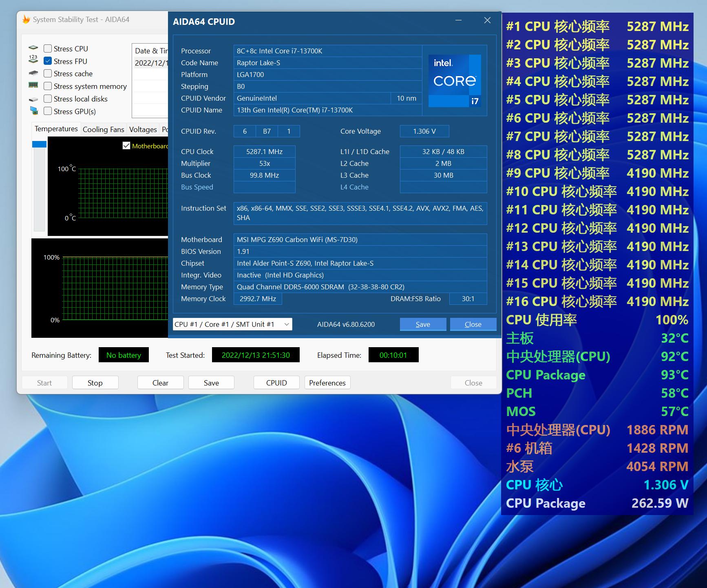Click the AIDA64 flame icon in title bar
The height and width of the screenshot is (588, 707).
(26, 20)
